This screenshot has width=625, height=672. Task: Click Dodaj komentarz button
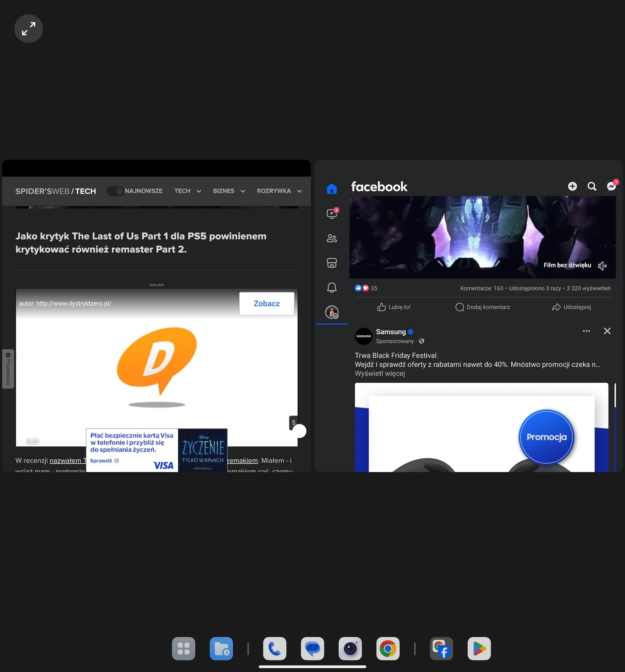pos(482,307)
